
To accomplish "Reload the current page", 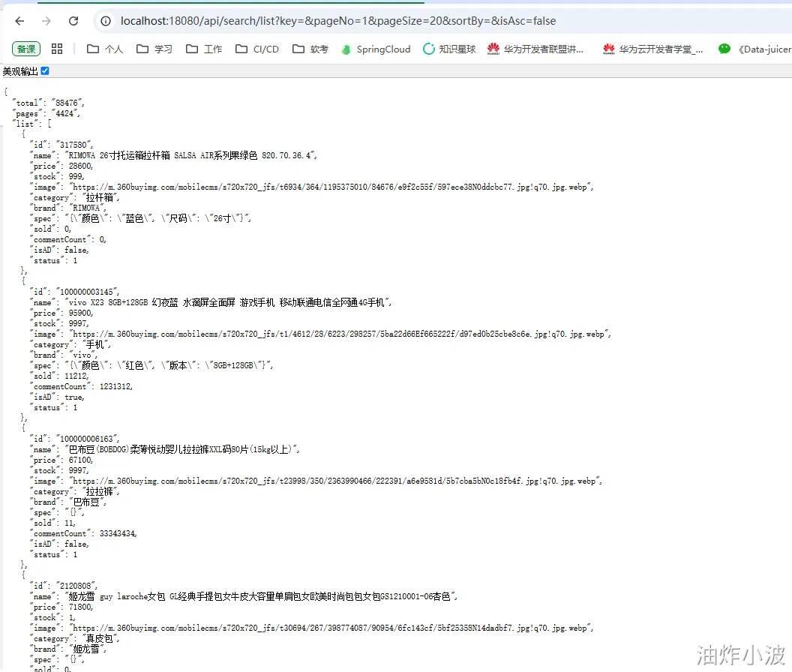I will (x=73, y=21).
